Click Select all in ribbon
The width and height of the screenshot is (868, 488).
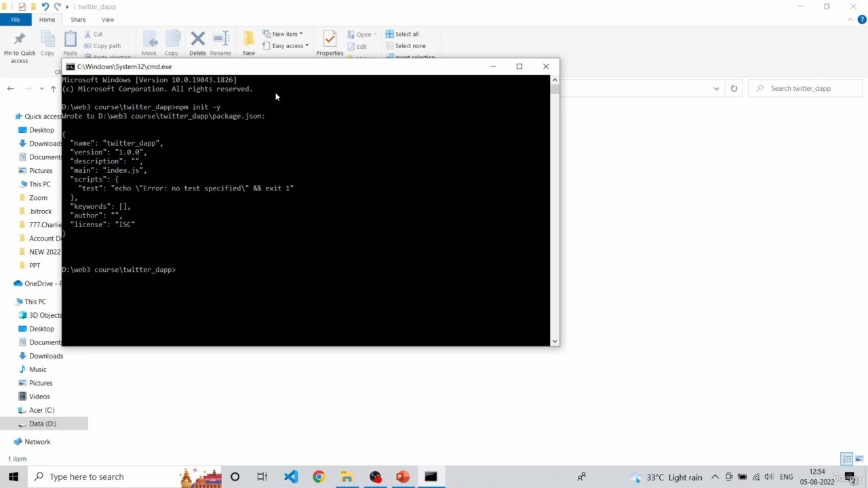tap(402, 34)
